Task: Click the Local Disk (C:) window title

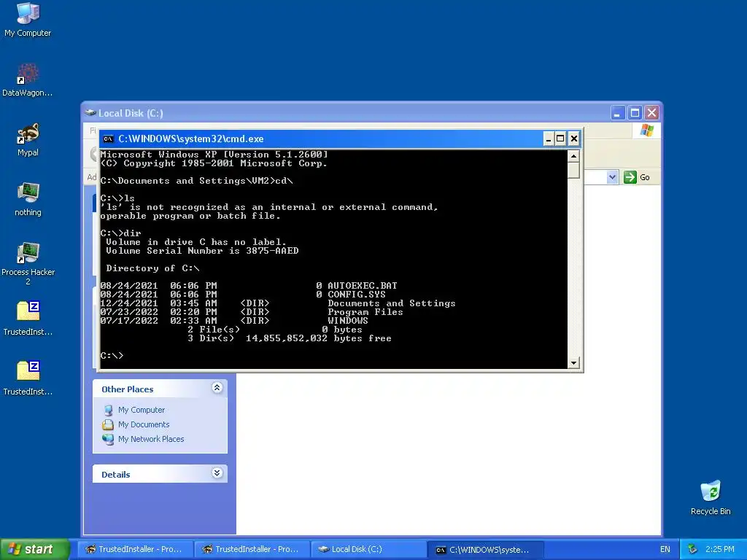Action: (x=131, y=113)
